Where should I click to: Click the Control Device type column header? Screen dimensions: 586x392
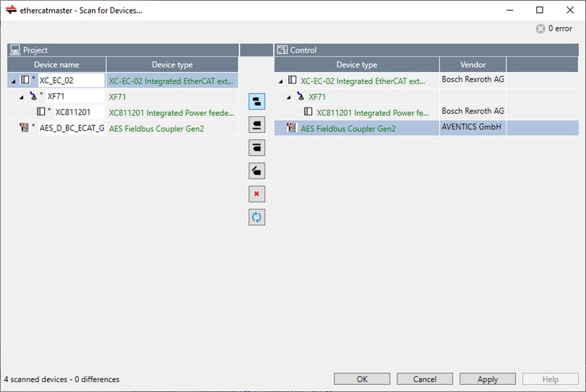point(357,65)
